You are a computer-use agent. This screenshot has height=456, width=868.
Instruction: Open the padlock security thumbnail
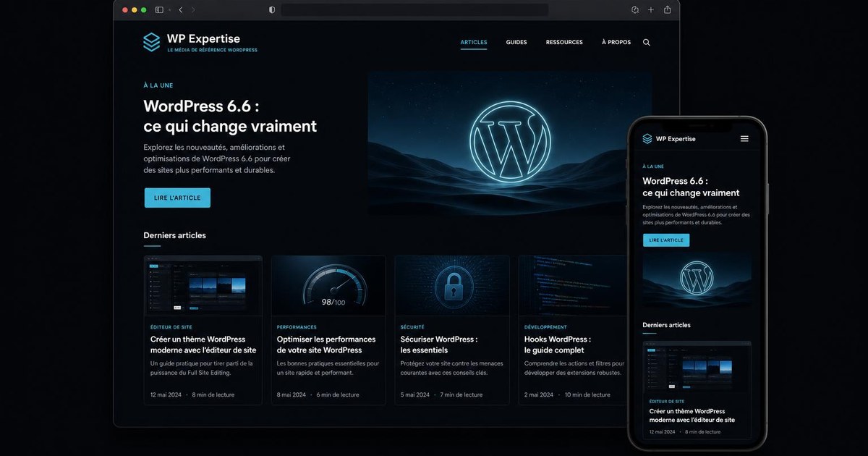(452, 286)
